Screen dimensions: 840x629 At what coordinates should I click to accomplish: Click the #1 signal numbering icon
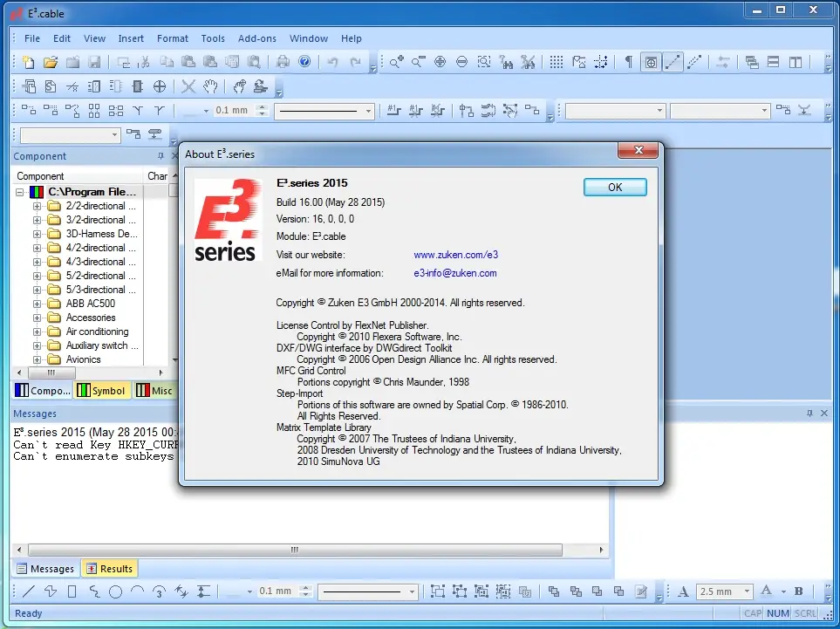click(x=393, y=111)
